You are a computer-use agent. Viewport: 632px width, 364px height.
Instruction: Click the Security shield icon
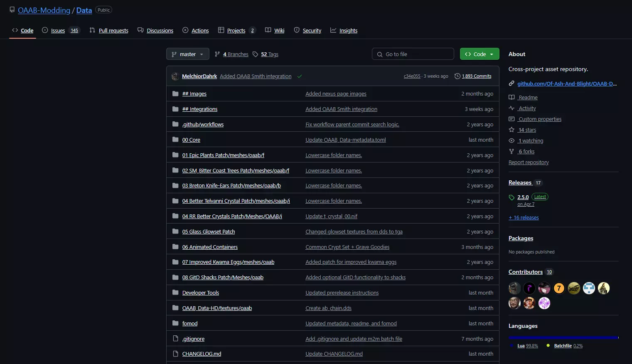(x=297, y=30)
